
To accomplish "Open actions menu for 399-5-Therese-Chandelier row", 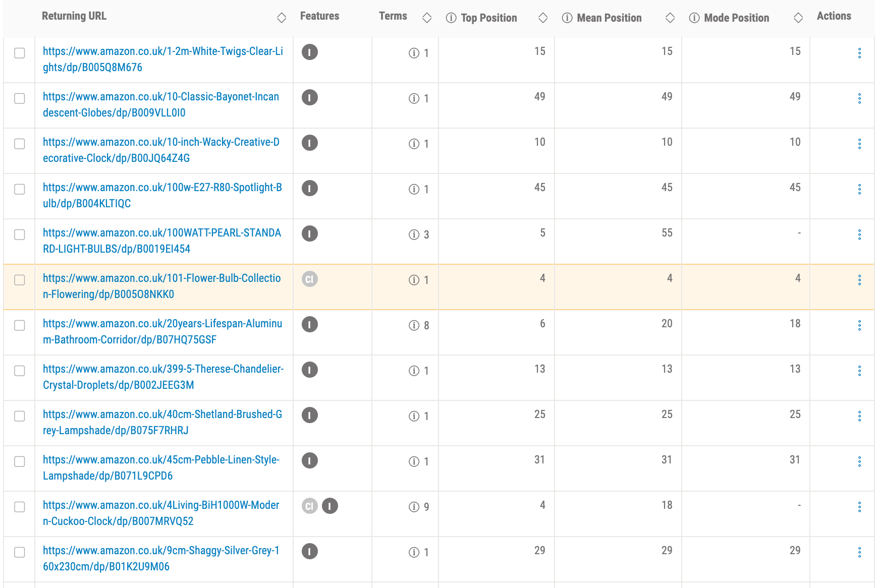I will pos(859,371).
